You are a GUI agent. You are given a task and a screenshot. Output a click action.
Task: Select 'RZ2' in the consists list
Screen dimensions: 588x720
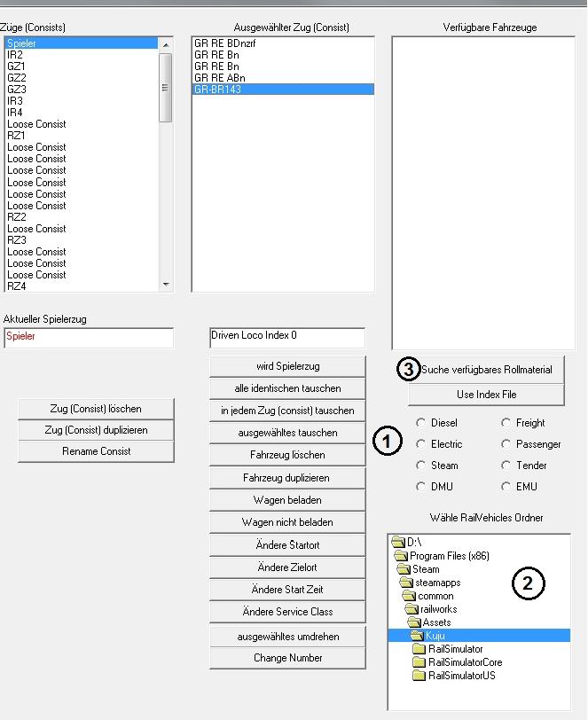click(x=82, y=216)
